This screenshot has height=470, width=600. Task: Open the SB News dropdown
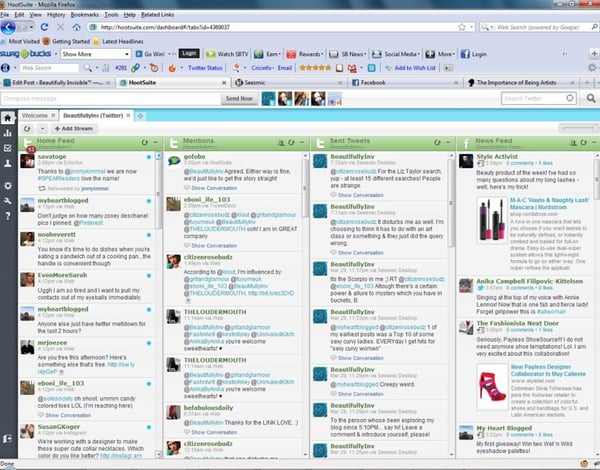tap(347, 54)
